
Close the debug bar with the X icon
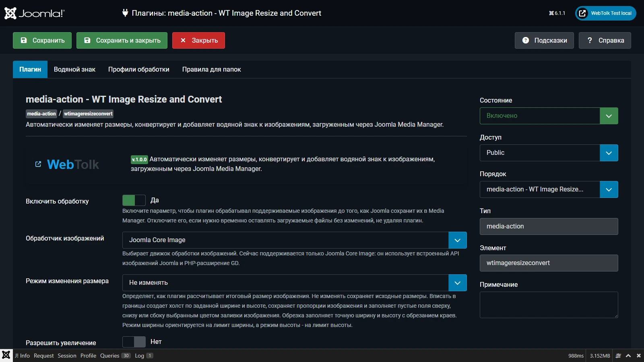point(638,356)
